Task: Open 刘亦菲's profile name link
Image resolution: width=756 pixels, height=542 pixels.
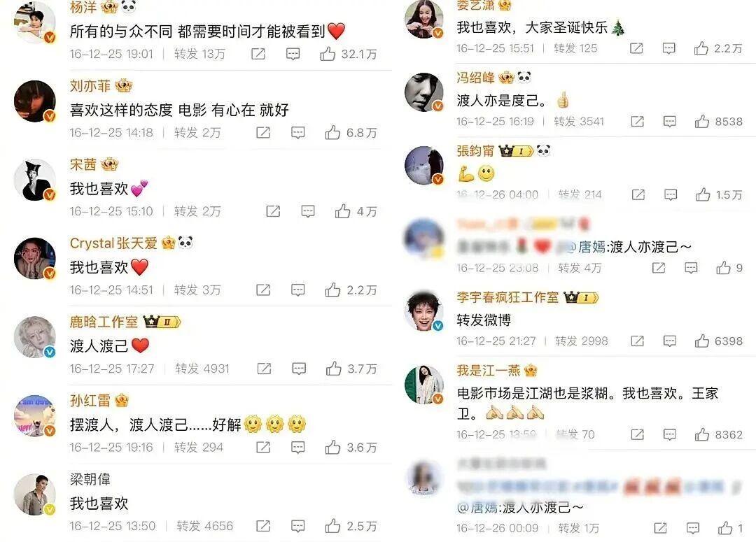Action: (90, 86)
